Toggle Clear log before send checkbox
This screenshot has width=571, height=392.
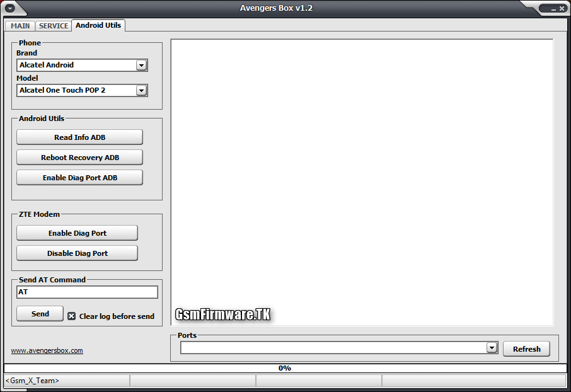click(71, 316)
